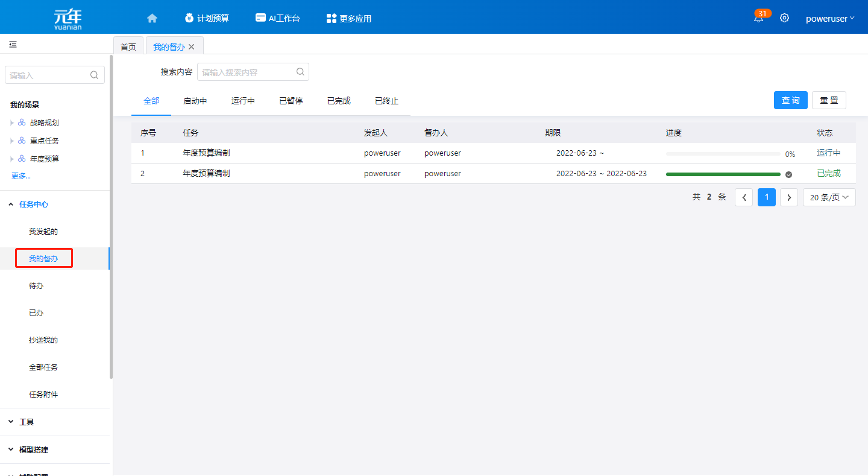Open the notification bell icon
The width and height of the screenshot is (868, 476).
(x=758, y=18)
